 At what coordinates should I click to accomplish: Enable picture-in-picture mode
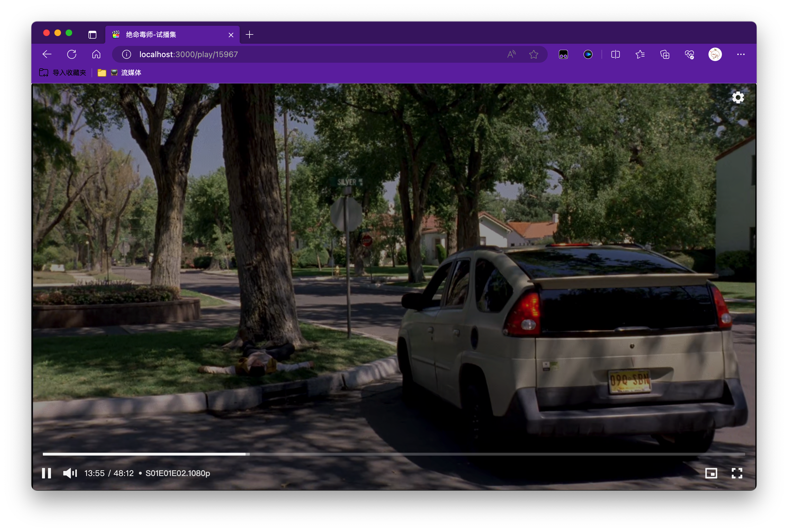711,473
